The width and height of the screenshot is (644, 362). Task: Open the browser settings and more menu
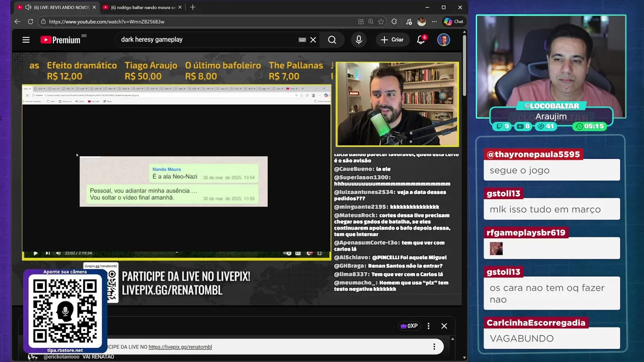tap(434, 22)
